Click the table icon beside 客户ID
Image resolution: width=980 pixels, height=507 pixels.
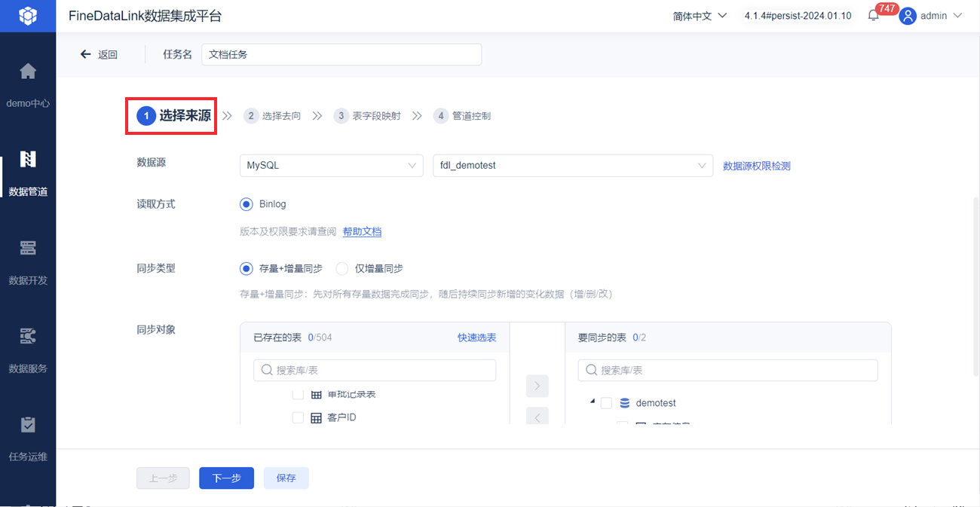coord(316,417)
